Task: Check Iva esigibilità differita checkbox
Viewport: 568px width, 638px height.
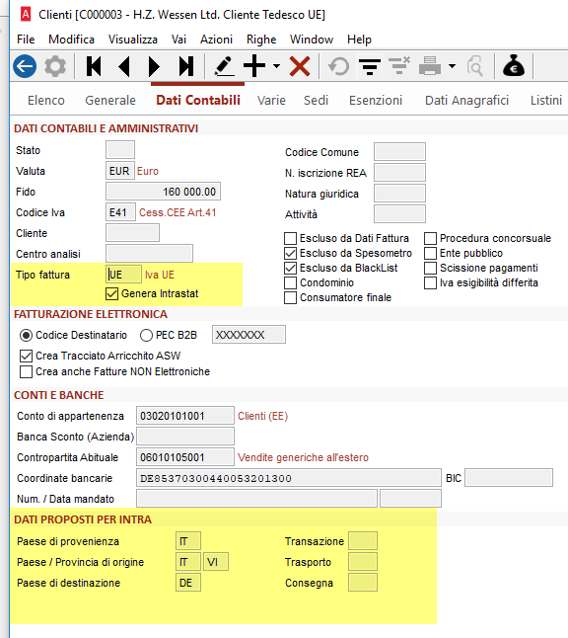Action: click(x=430, y=282)
